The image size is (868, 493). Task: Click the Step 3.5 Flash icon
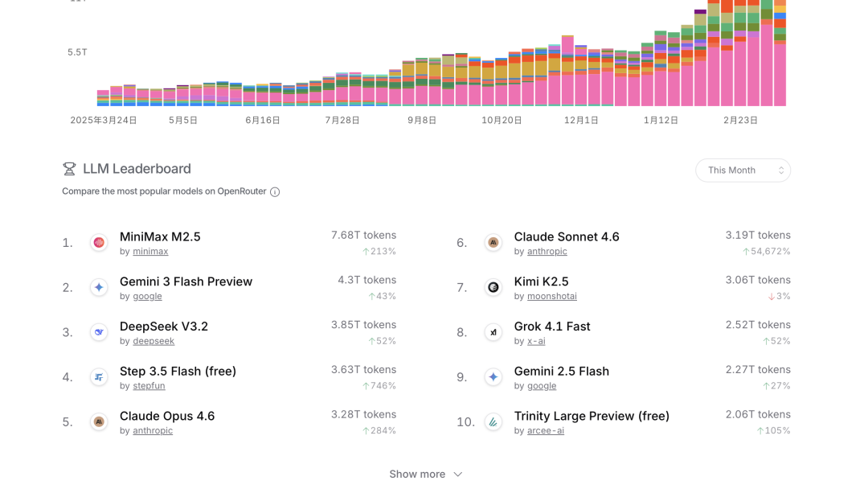pyautogui.click(x=99, y=377)
